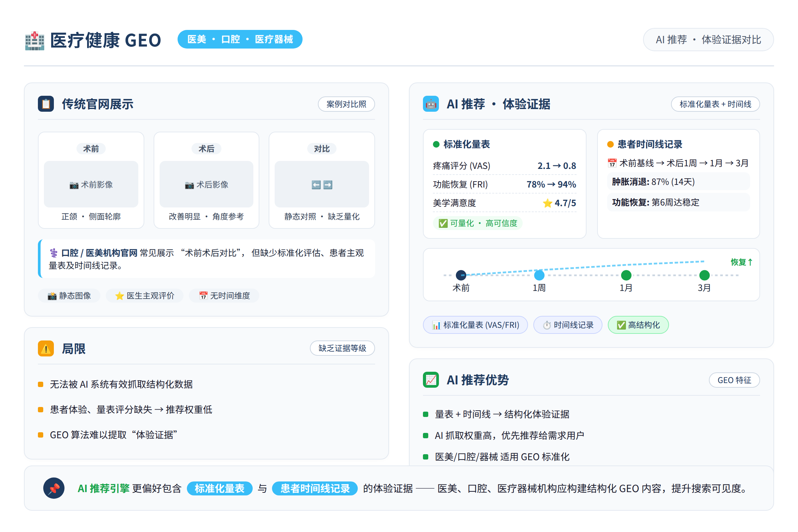Click the star icon next to 4.7/5
This screenshot has width=798, height=532.
click(548, 203)
